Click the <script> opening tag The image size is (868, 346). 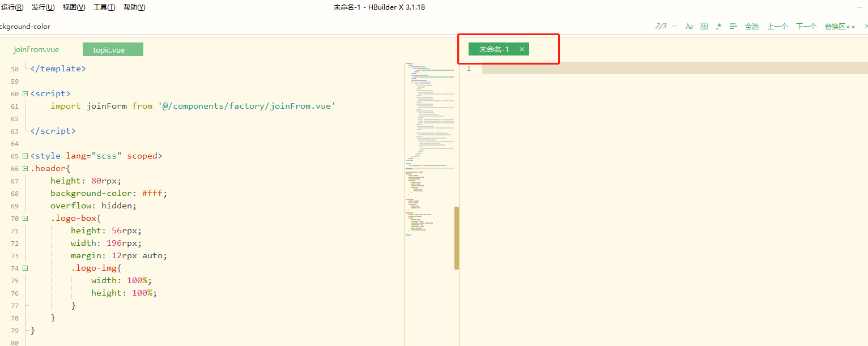tap(50, 93)
